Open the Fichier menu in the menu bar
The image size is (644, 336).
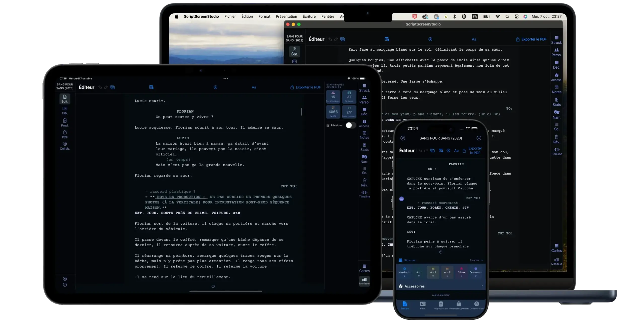pos(230,16)
